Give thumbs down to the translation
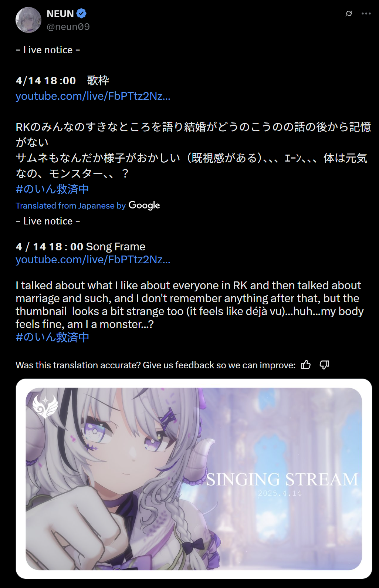 tap(324, 365)
